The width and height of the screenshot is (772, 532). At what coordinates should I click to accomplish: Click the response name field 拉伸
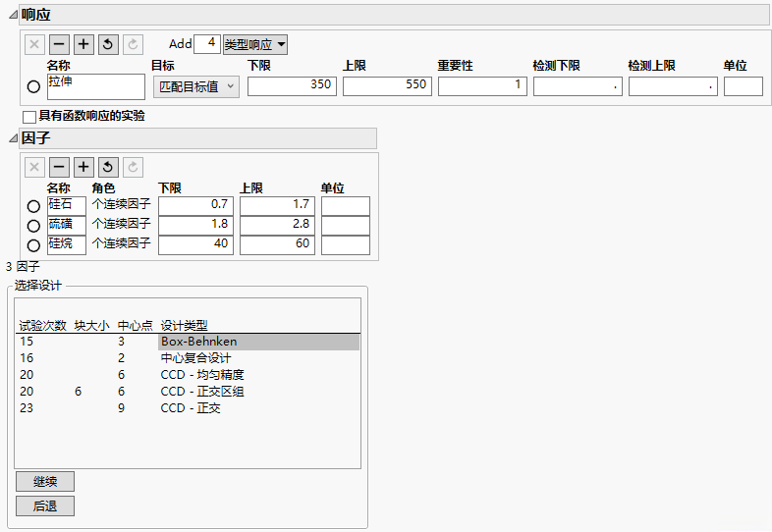tap(96, 86)
